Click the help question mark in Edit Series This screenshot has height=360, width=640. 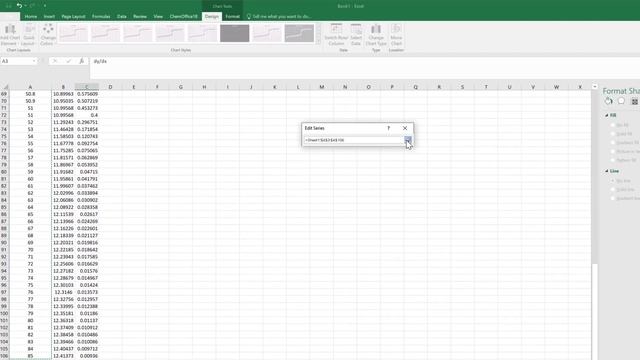pos(389,128)
